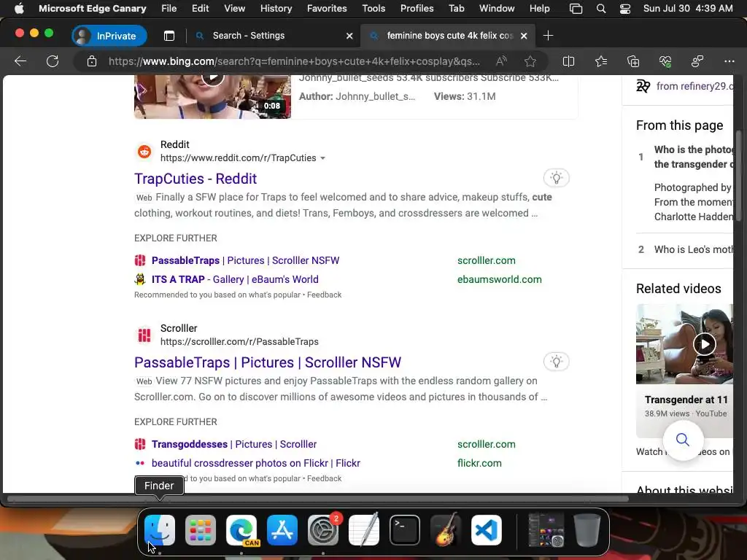Open the Favorites menu
The width and height of the screenshot is (747, 560).
click(x=327, y=8)
